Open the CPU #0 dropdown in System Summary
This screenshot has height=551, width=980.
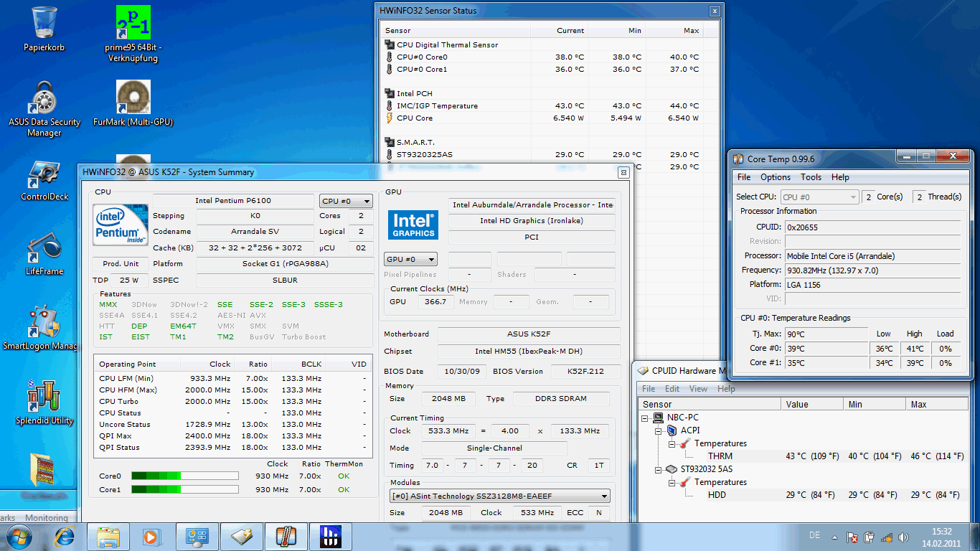coord(346,201)
